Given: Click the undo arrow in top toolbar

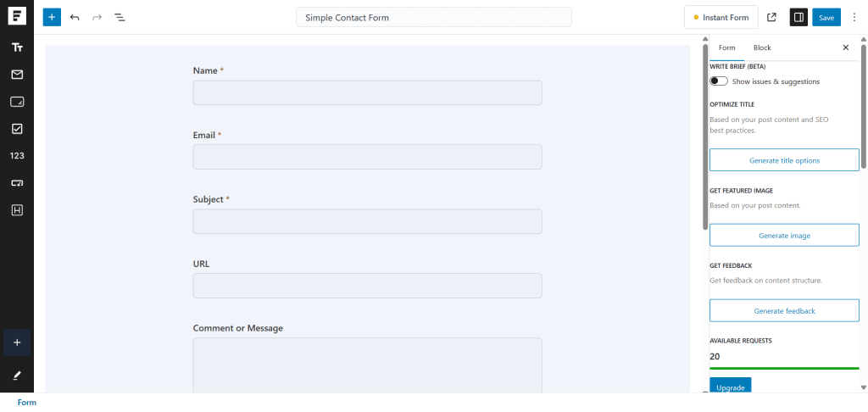Looking at the screenshot, I should [75, 17].
